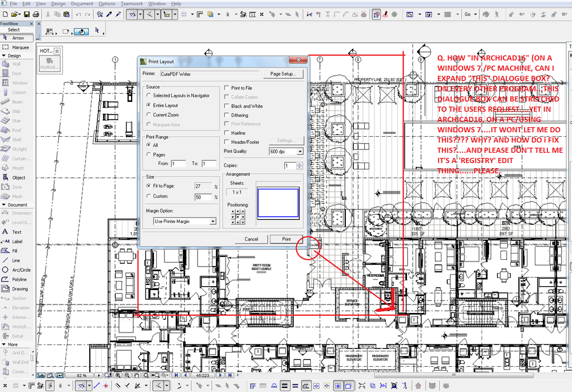Select the Entire Layout source radio button
This screenshot has height=392, width=572.
150,105
